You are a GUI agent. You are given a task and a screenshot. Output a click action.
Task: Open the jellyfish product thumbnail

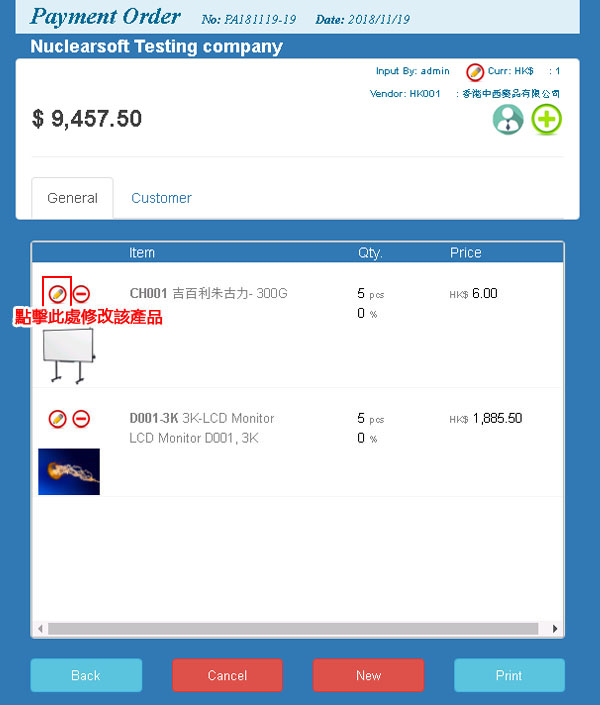(x=69, y=472)
